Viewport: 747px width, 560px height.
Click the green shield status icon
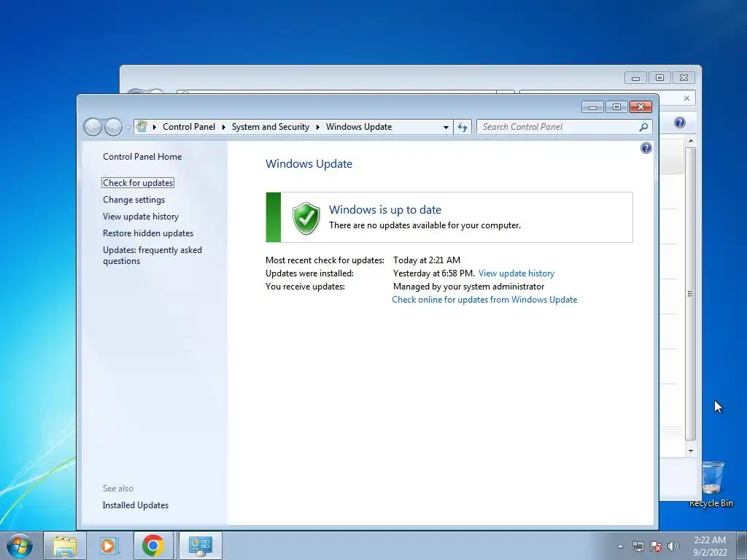click(x=306, y=218)
